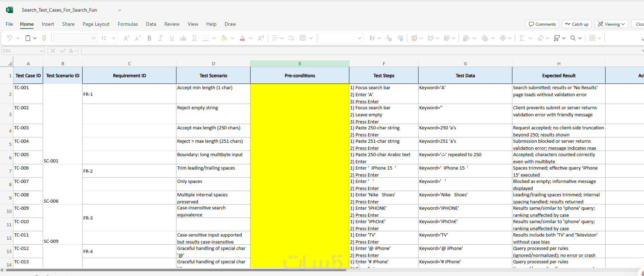Click the Insert Function fx icon
Screen dimensions: 644x276
coord(71,51)
